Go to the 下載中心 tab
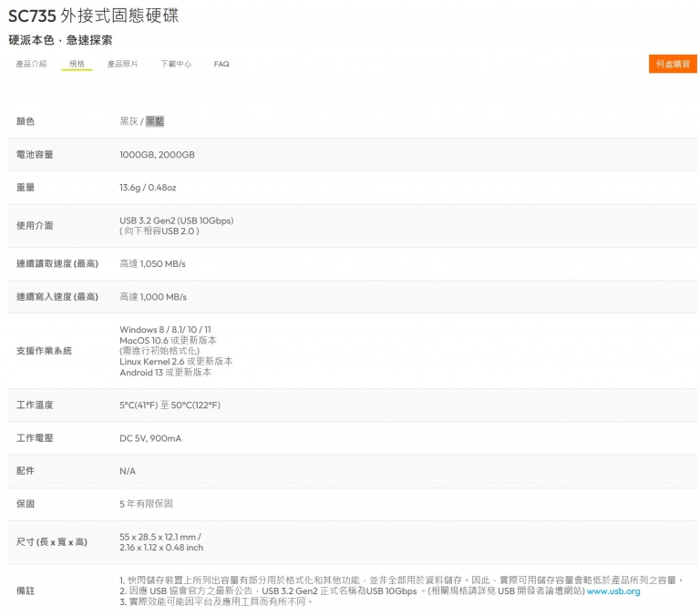 [x=176, y=64]
